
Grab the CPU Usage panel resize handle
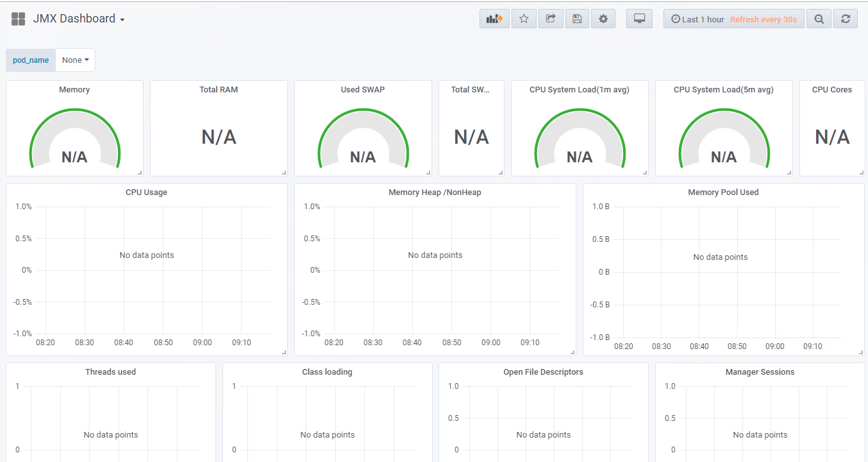tap(284, 352)
